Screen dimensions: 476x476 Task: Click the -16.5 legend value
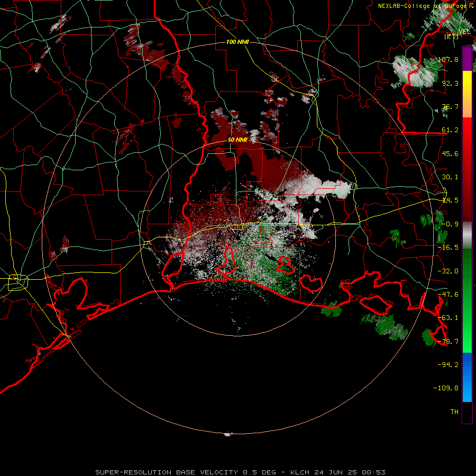(448, 248)
